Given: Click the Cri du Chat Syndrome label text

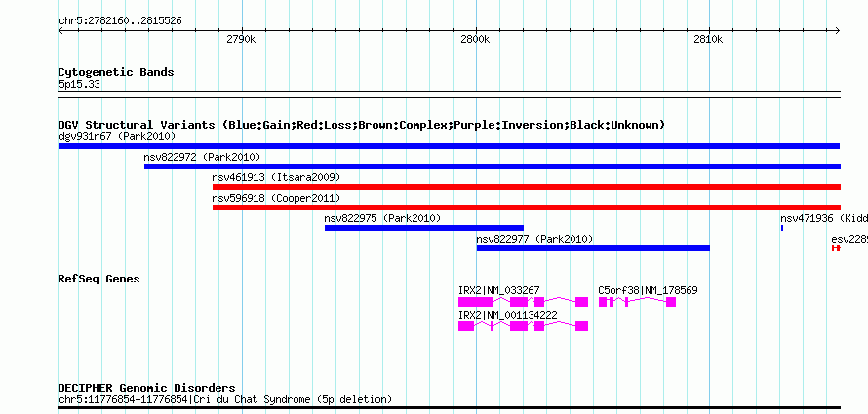Looking at the screenshot, I should [225, 399].
